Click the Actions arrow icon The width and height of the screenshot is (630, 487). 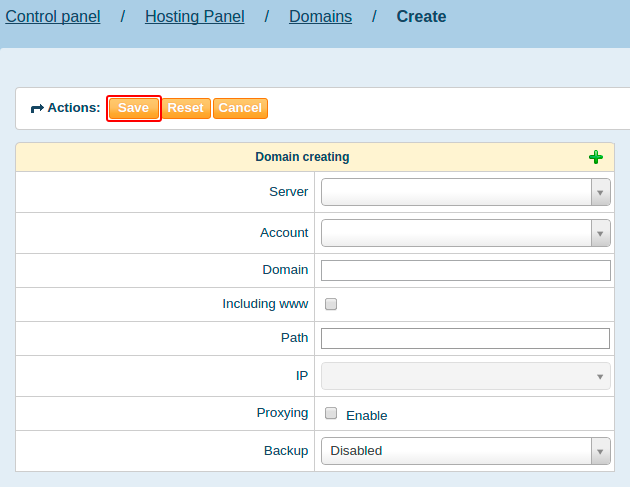37,108
